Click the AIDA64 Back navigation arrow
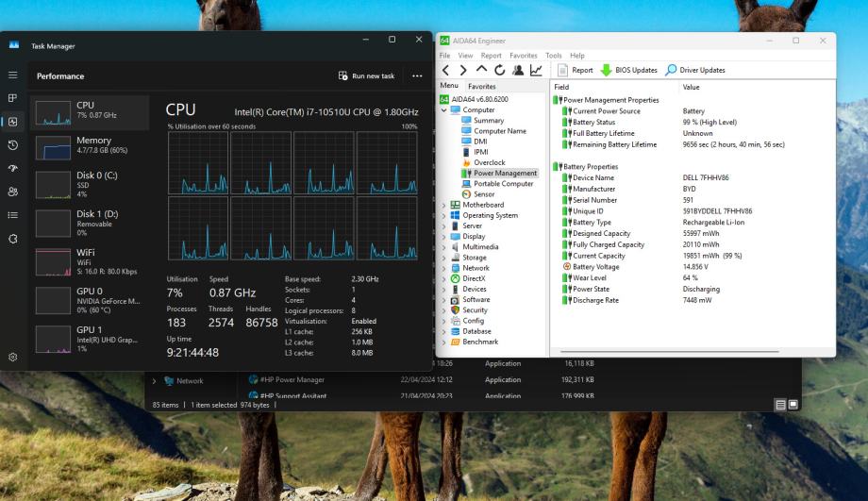This screenshot has height=501, width=868. (x=445, y=70)
